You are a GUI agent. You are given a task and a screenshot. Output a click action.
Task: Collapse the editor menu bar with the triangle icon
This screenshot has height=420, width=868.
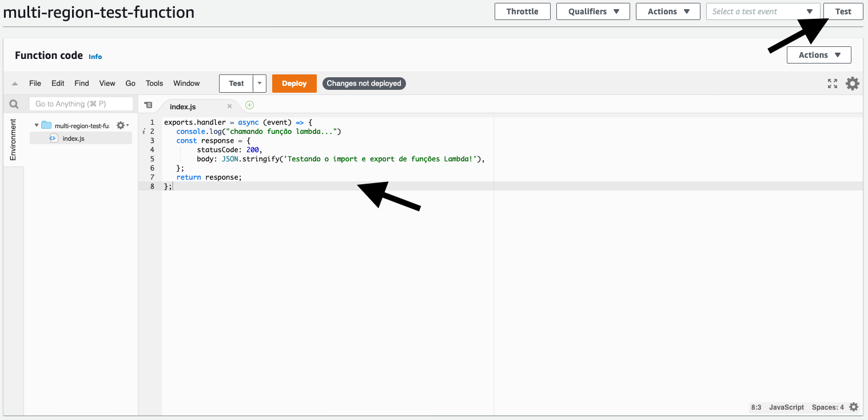[x=15, y=84]
